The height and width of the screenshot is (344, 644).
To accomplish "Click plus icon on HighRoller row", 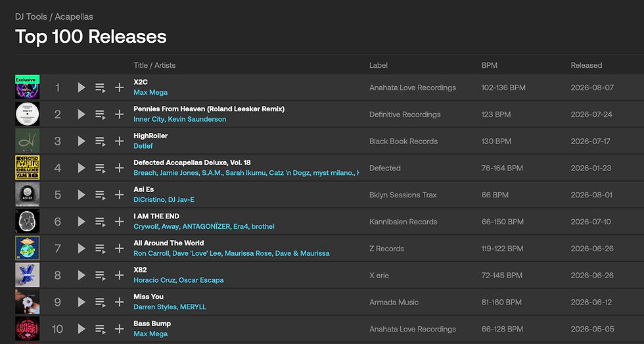I will click(x=119, y=141).
